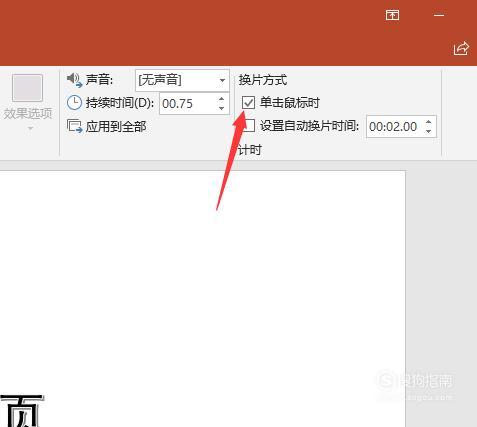Click the Ribbon Display Options icon

(392, 15)
